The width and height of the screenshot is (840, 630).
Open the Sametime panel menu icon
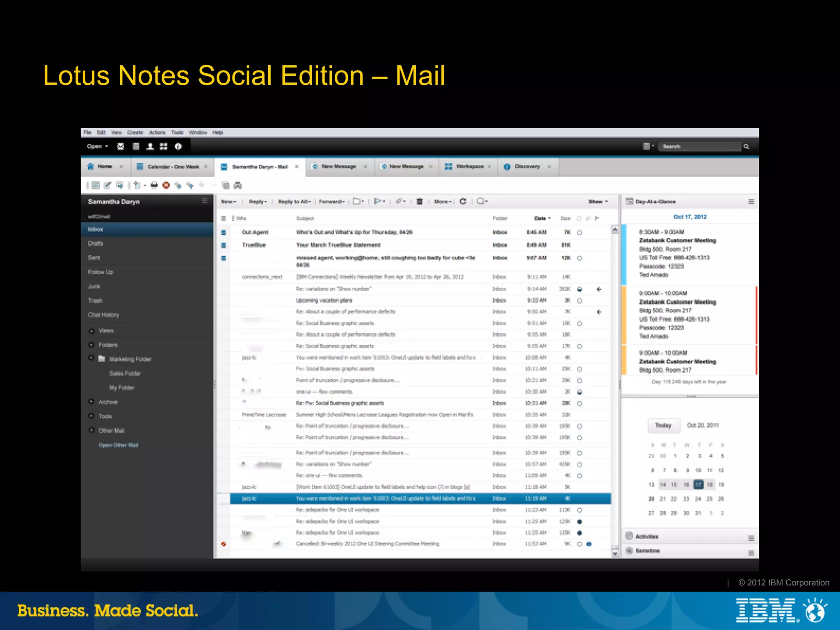(751, 553)
